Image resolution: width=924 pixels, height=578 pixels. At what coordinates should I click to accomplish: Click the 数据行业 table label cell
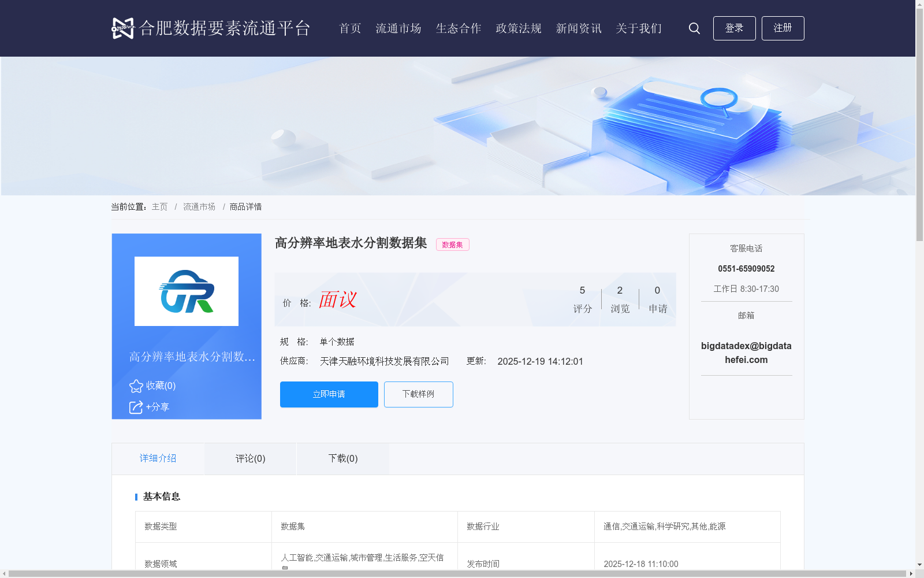[x=526, y=527]
